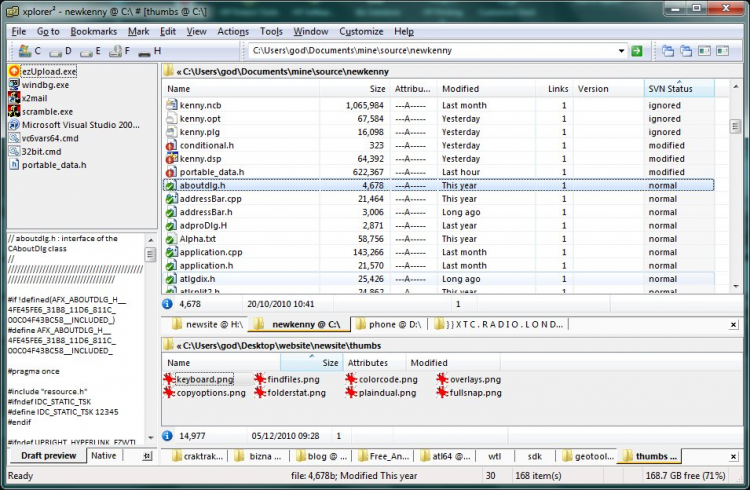Open drive D from the drive toolbar
The image size is (750, 490).
60,51
